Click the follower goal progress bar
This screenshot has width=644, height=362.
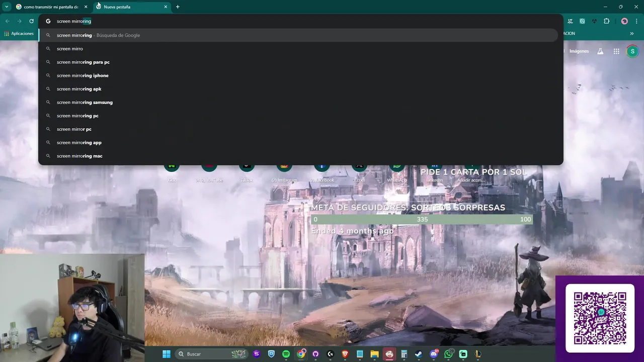click(x=422, y=219)
